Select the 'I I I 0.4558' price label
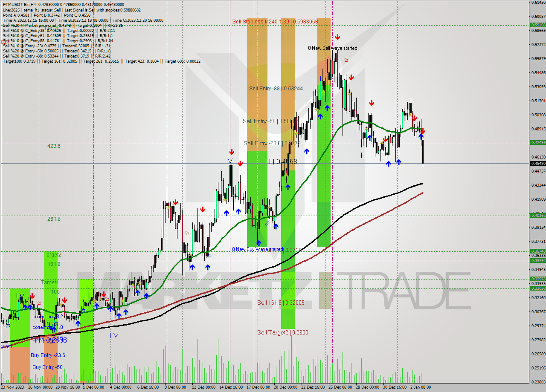 [x=281, y=161]
